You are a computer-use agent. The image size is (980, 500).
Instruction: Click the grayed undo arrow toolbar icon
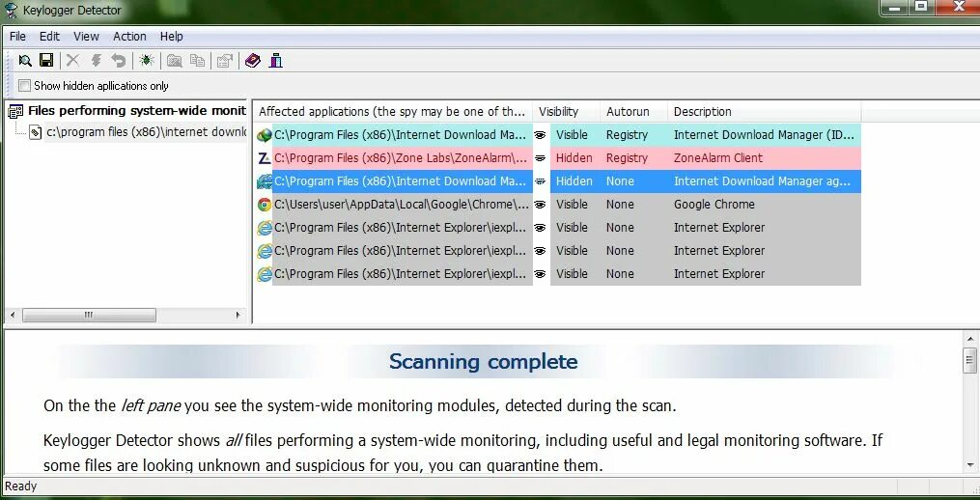point(119,61)
